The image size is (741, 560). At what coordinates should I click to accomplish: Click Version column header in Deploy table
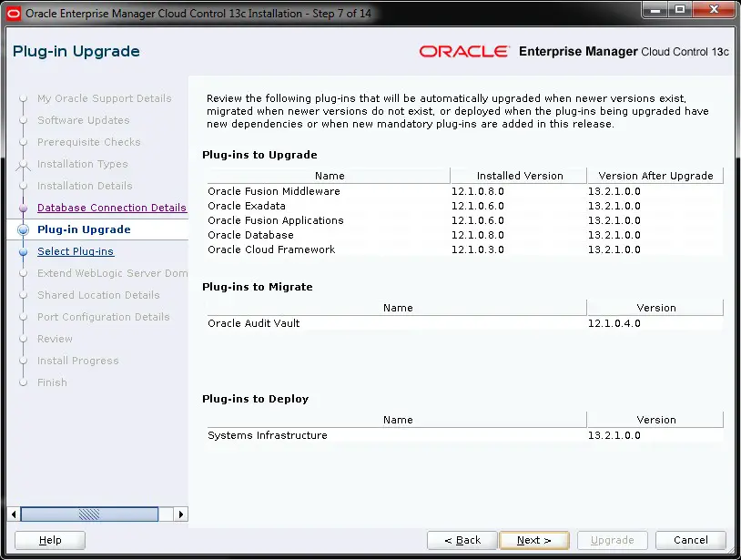655,420
